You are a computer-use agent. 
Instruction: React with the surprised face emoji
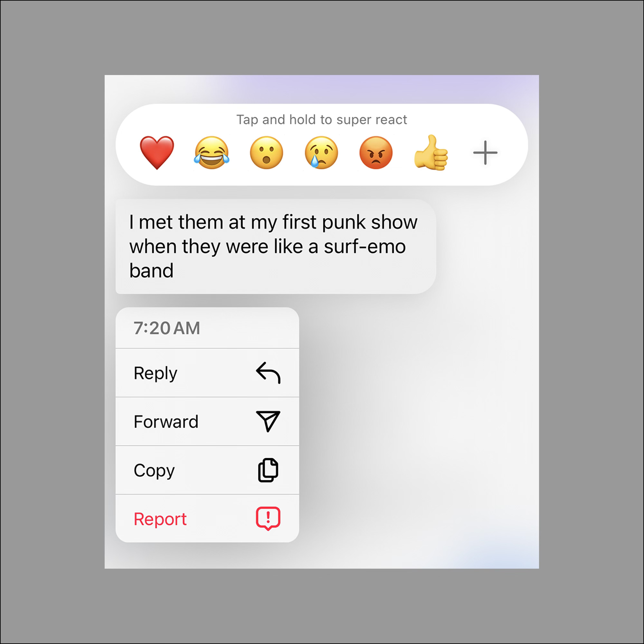point(266,153)
